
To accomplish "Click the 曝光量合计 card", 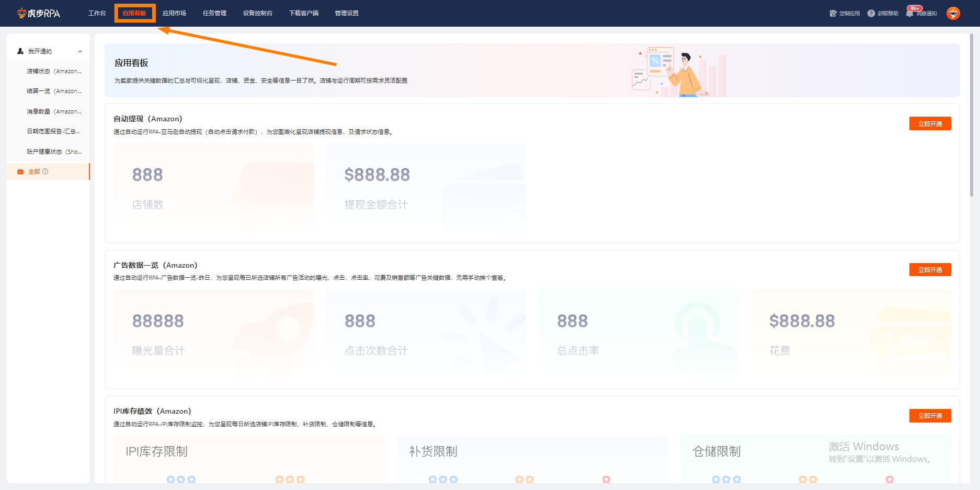I will click(x=213, y=334).
